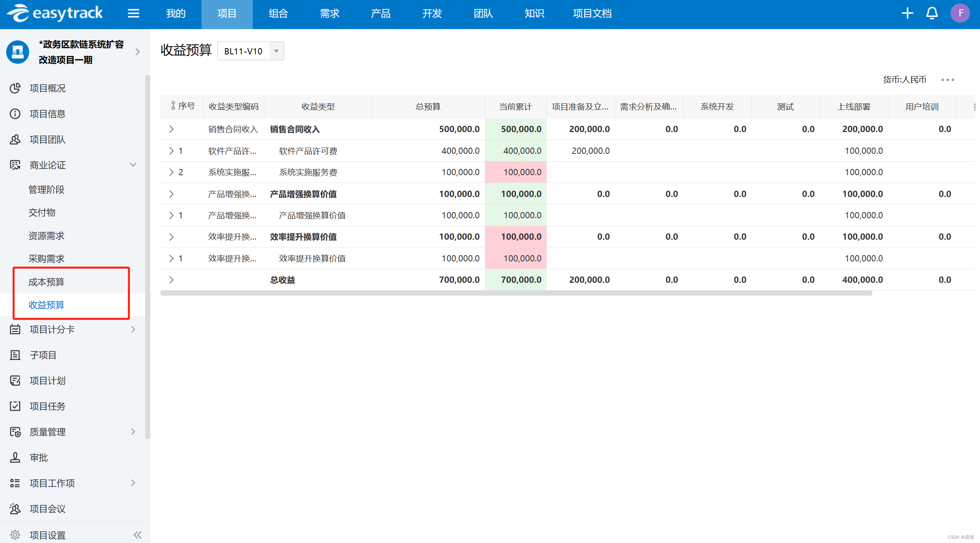Image resolution: width=980 pixels, height=543 pixels.
Task: Click the 收益类型编码 column header
Action: (233, 106)
